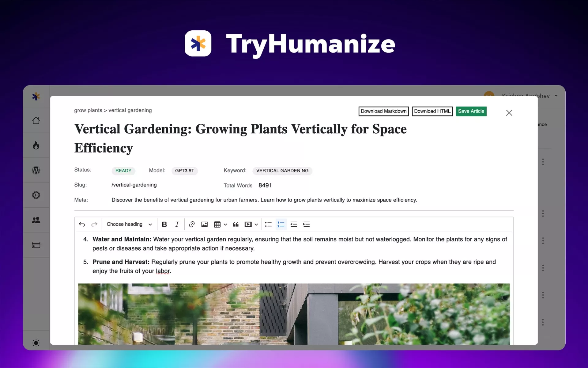
Task: Expand the Choose heading dropdown
Action: (x=129, y=224)
